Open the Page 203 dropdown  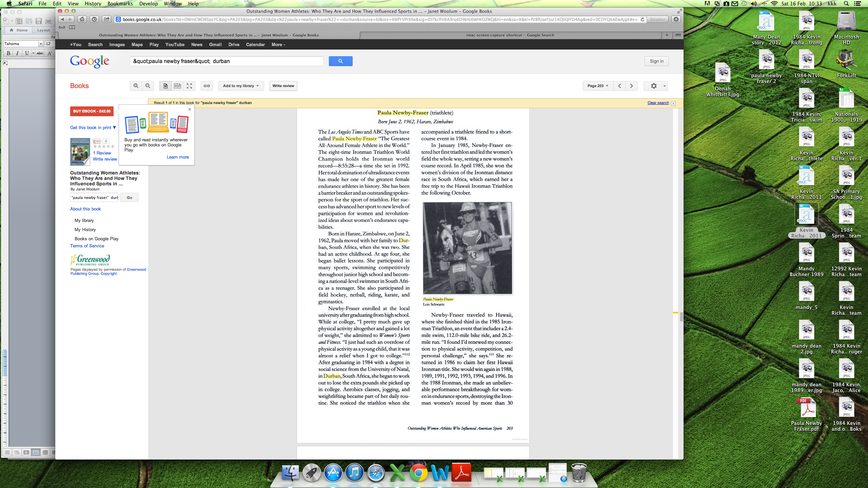click(597, 86)
